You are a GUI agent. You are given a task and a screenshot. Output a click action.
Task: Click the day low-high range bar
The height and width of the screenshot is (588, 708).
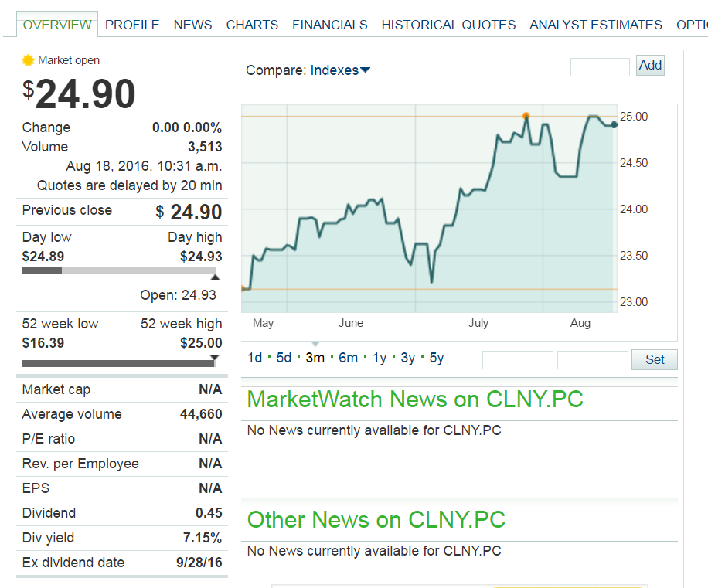click(120, 270)
